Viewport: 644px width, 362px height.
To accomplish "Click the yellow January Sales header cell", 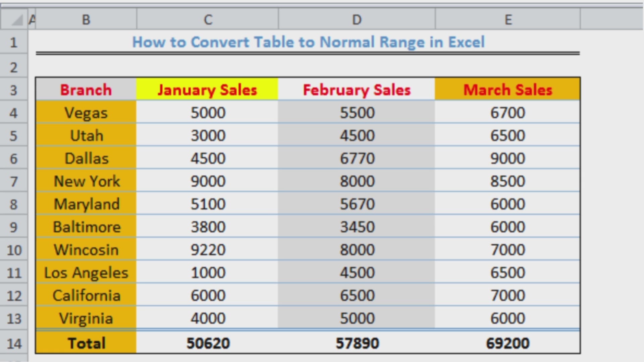I will pos(207,90).
